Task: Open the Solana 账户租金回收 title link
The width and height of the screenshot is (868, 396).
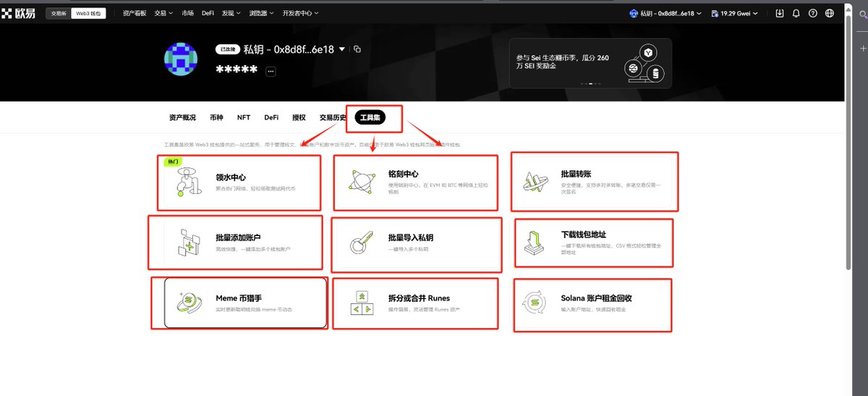Action: pyautogui.click(x=597, y=298)
